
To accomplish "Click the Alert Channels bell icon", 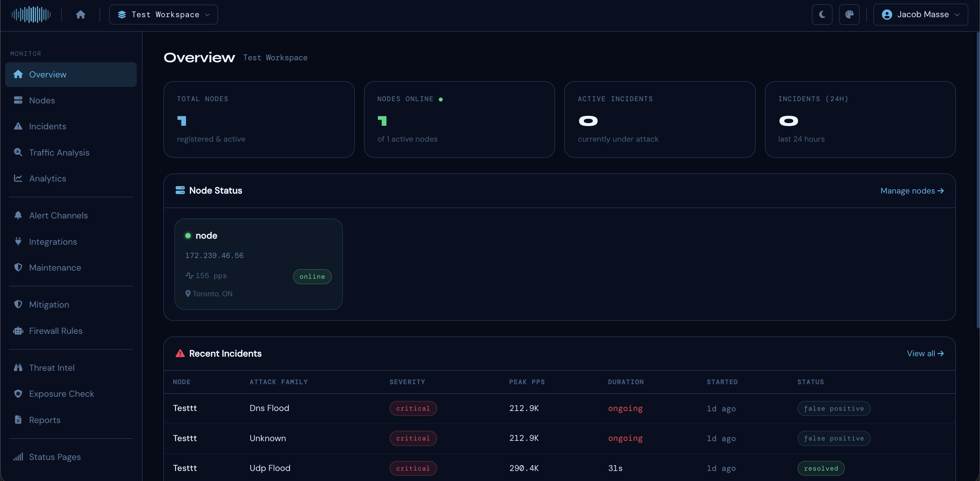I will (18, 216).
